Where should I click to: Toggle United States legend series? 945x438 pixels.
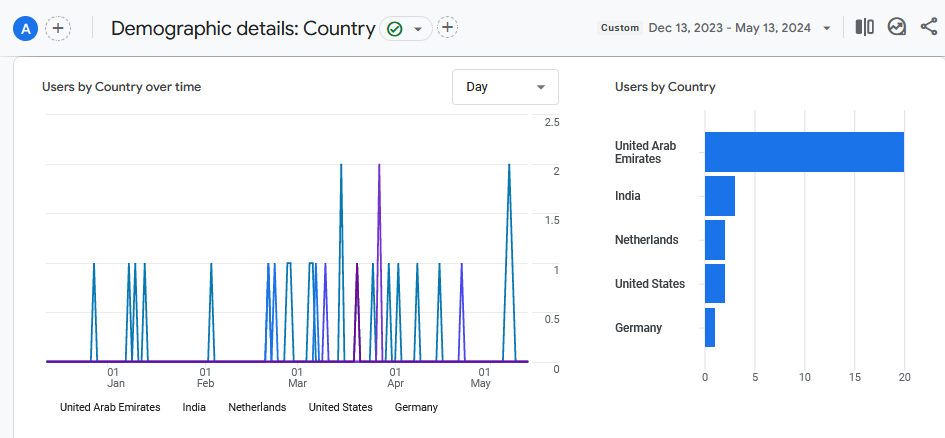(340, 407)
